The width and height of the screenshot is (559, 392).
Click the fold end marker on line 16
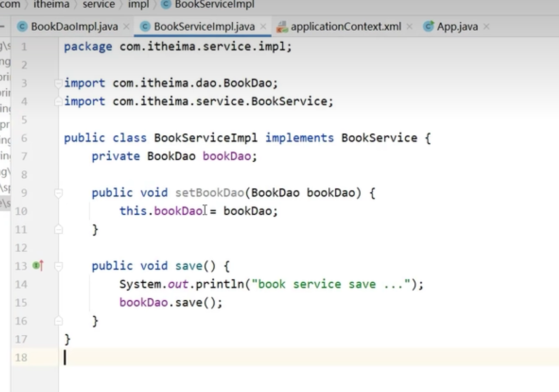coord(58,321)
